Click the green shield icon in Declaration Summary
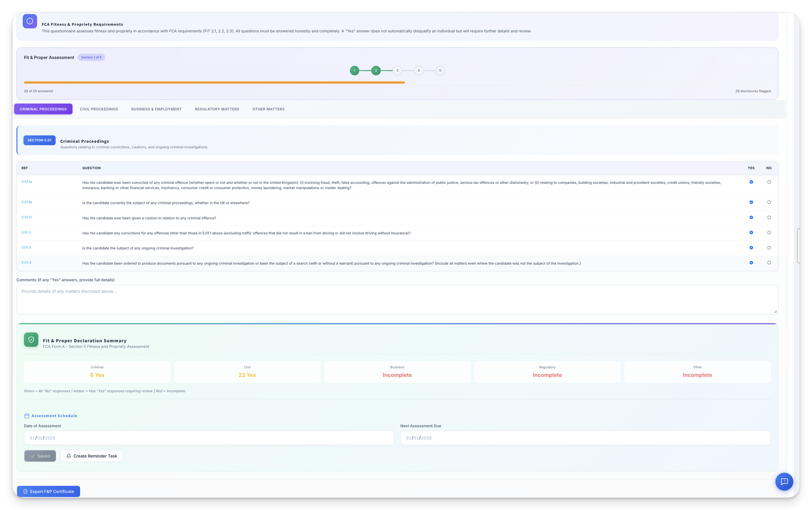The height and width of the screenshot is (510, 812). [31, 340]
